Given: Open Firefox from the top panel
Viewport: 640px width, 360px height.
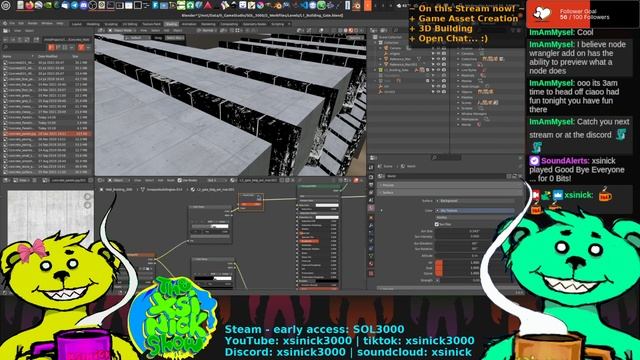Looking at the screenshot, I should (x=29, y=5).
